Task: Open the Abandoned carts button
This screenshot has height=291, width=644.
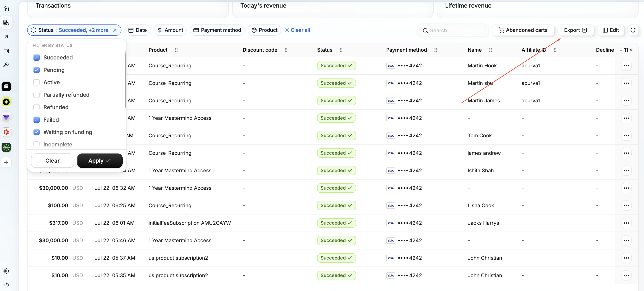Action: [x=523, y=30]
